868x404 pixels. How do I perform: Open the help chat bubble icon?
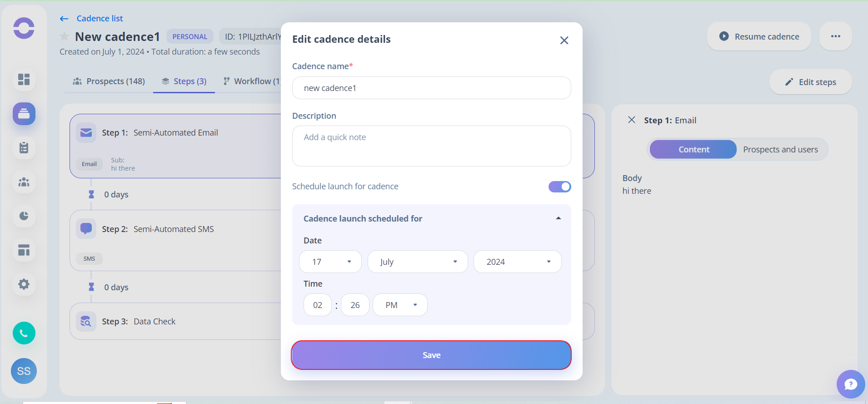click(x=850, y=384)
